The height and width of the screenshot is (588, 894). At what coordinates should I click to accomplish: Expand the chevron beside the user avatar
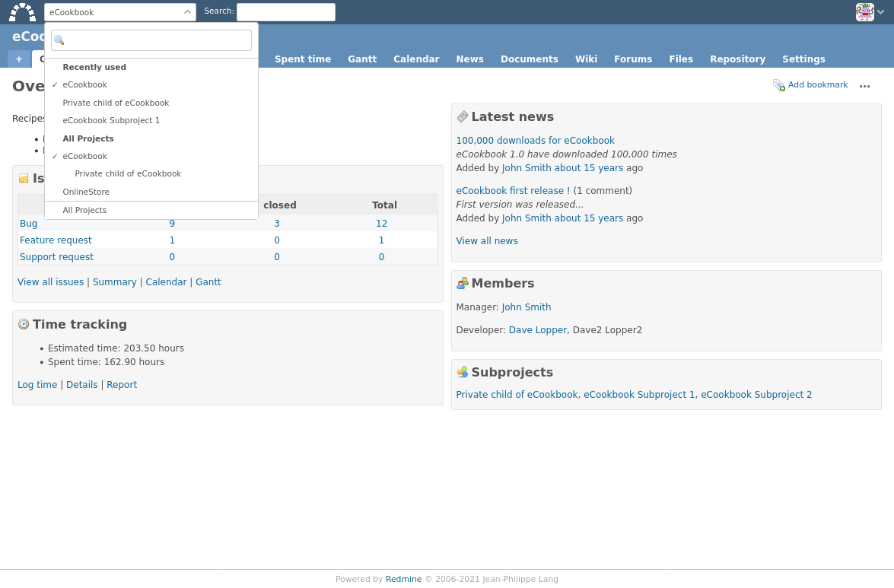(x=881, y=12)
